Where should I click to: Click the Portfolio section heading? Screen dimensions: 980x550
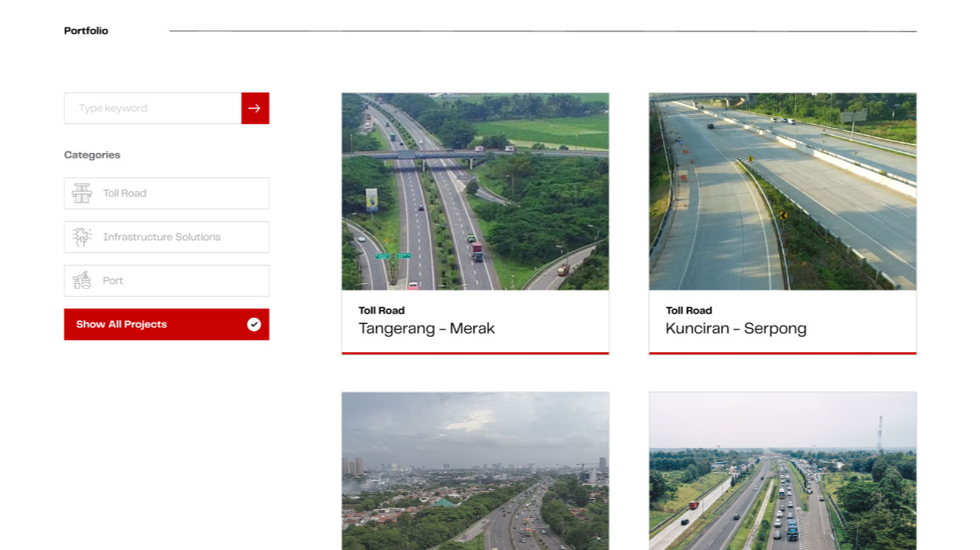(x=86, y=31)
